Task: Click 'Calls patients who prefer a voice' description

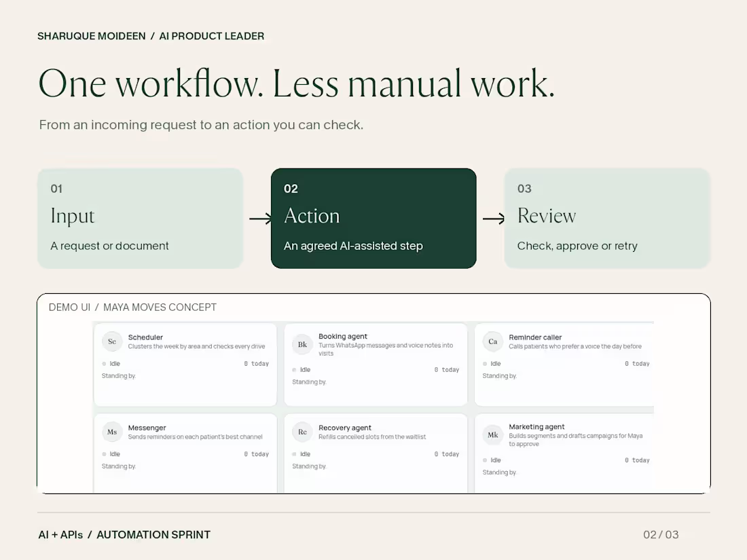Action: pyautogui.click(x=575, y=346)
